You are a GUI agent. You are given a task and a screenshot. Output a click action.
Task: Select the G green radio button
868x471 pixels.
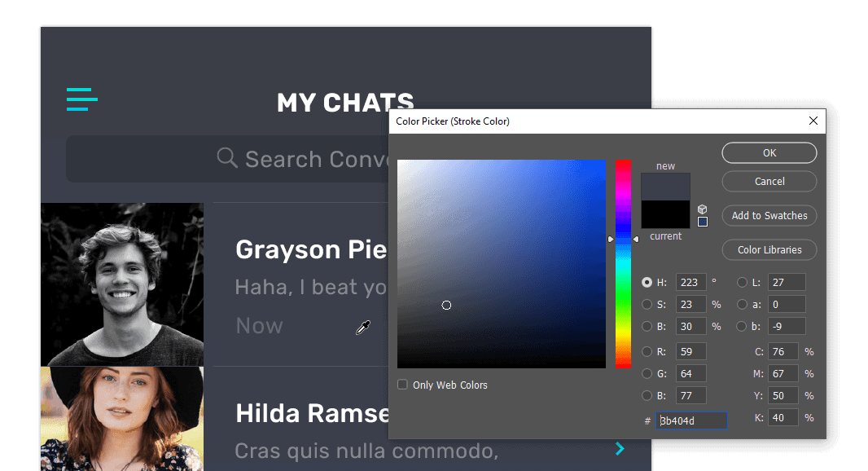coord(647,373)
